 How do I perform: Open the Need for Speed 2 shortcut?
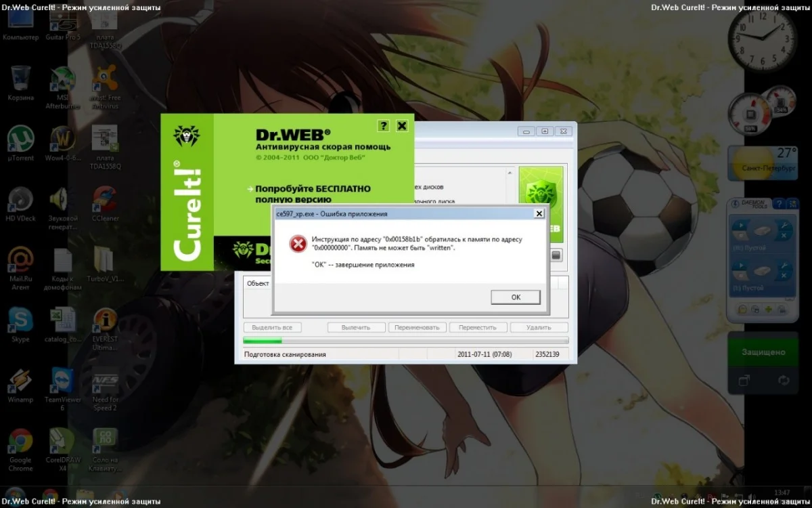tap(105, 390)
